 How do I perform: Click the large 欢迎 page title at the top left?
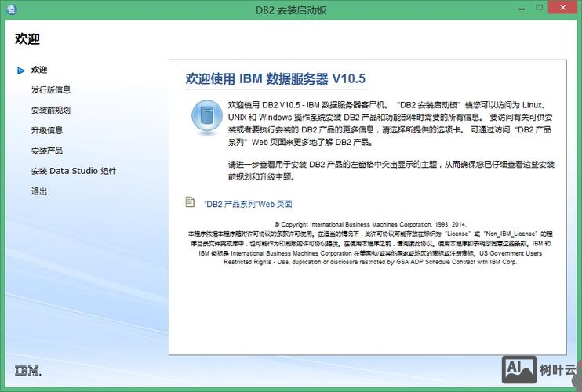27,38
